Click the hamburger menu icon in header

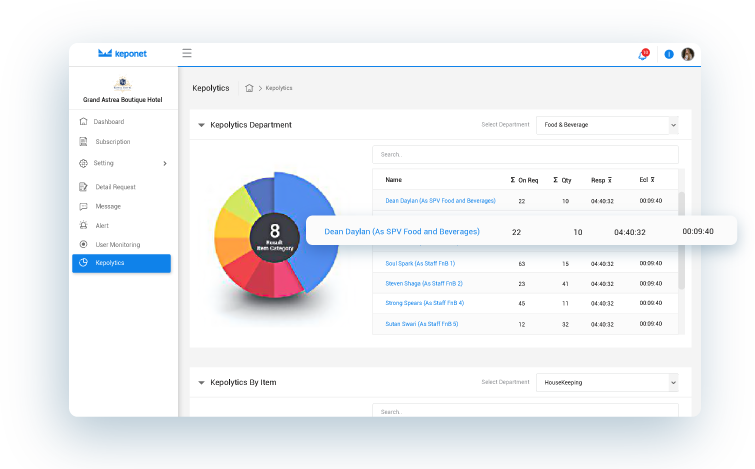(187, 54)
